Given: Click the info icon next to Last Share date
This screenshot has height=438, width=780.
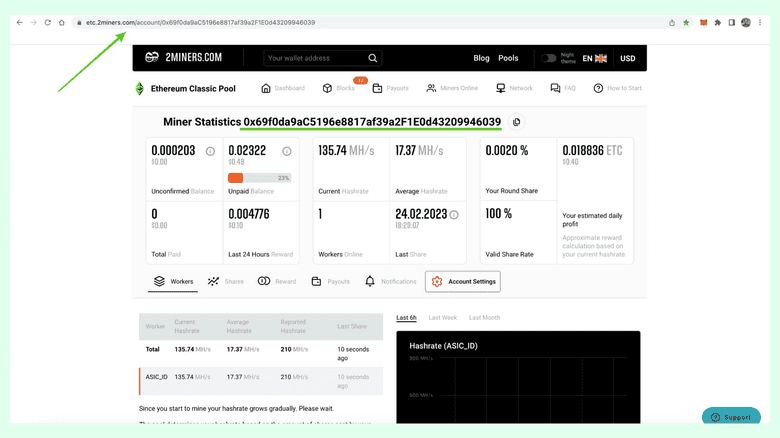Looking at the screenshot, I should pyautogui.click(x=454, y=214).
